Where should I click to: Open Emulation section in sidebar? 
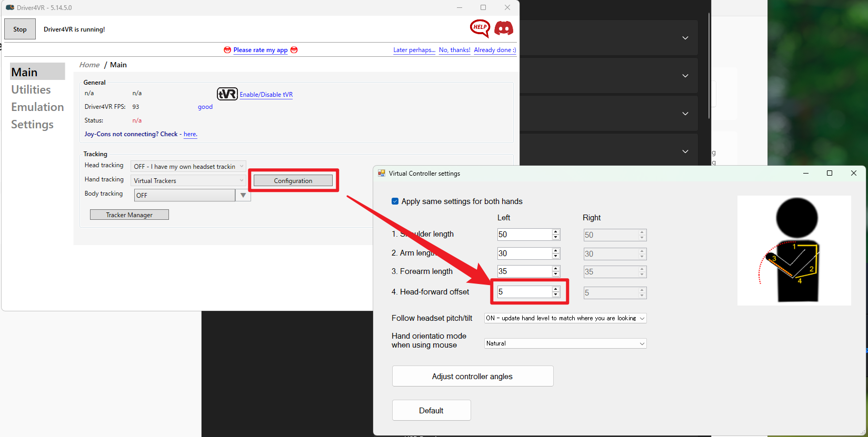coord(37,107)
